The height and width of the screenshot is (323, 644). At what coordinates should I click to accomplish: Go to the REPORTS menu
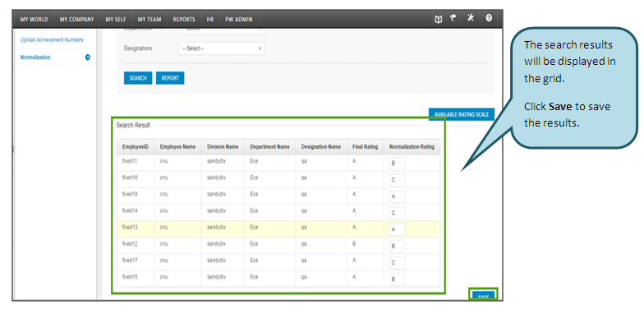pos(184,20)
